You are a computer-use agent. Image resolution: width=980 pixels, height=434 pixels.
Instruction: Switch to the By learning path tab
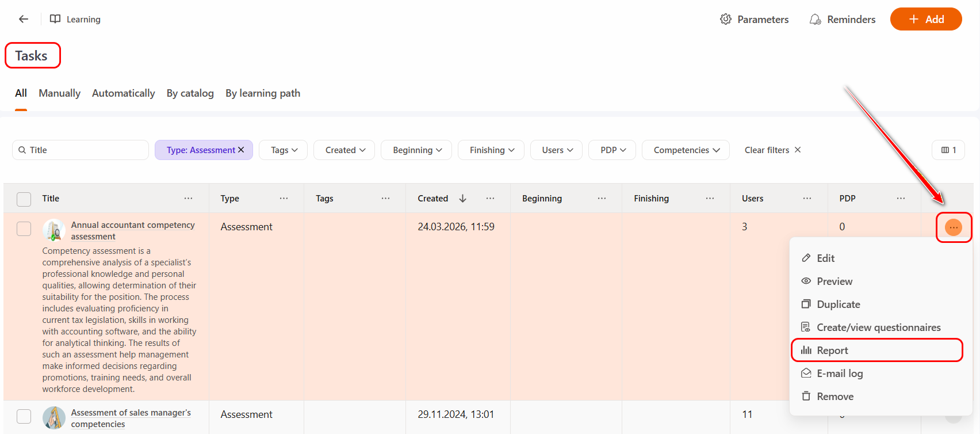[262, 93]
